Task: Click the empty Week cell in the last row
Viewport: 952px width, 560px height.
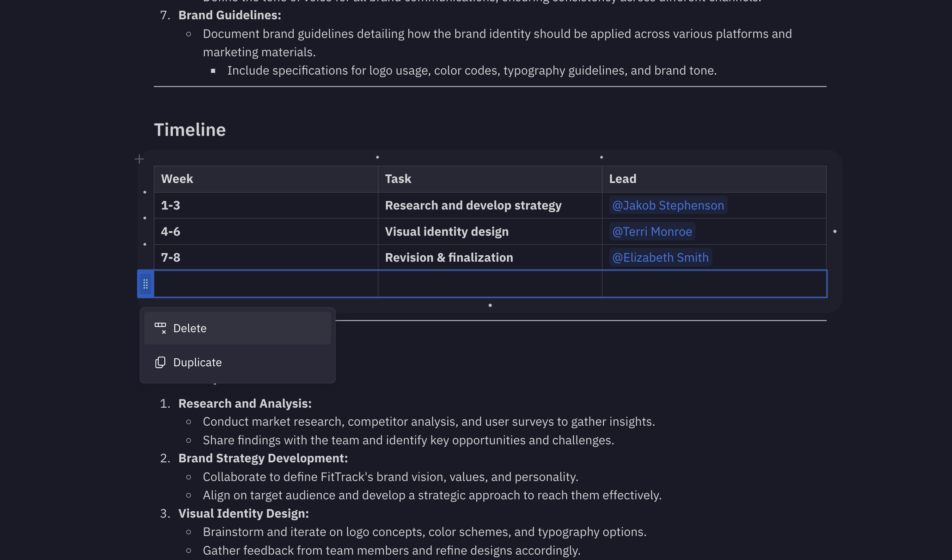Action: pyautogui.click(x=265, y=283)
